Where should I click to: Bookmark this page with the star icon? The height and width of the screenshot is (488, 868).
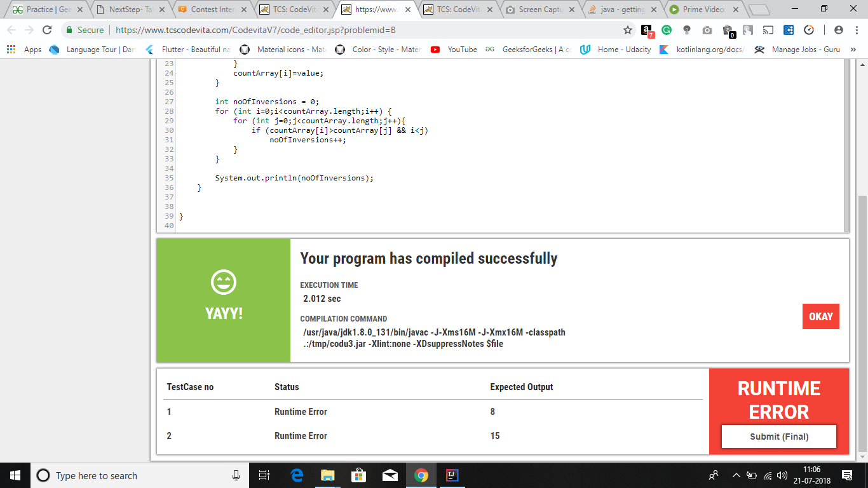pos(627,30)
